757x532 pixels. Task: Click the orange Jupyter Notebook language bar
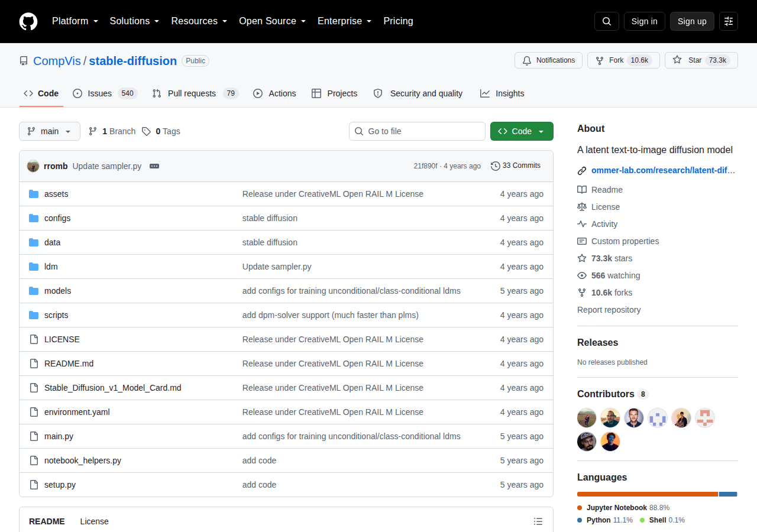click(x=648, y=494)
